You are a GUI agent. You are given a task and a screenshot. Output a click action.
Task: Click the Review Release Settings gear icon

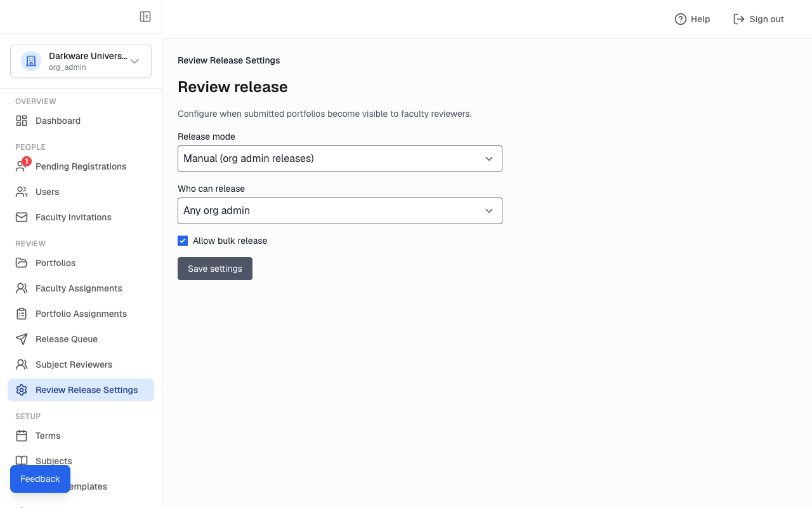coord(22,390)
